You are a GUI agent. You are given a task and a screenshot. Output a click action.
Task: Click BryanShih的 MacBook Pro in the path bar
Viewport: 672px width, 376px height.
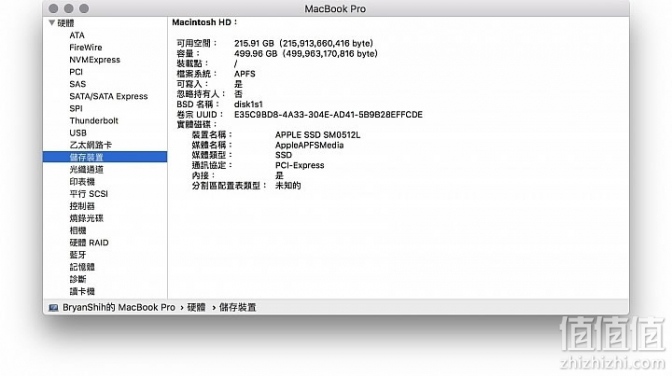pyautogui.click(x=119, y=307)
